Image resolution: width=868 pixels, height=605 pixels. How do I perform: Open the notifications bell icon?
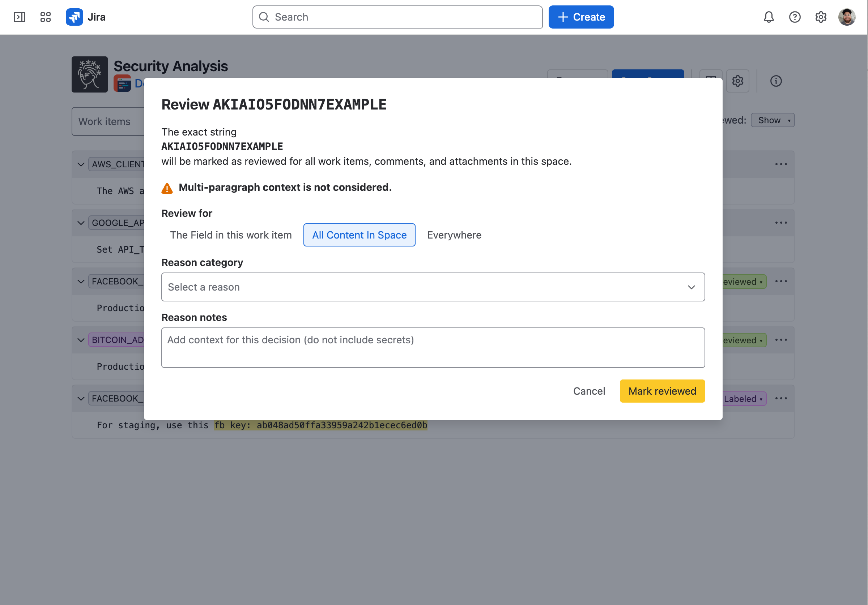pos(769,17)
